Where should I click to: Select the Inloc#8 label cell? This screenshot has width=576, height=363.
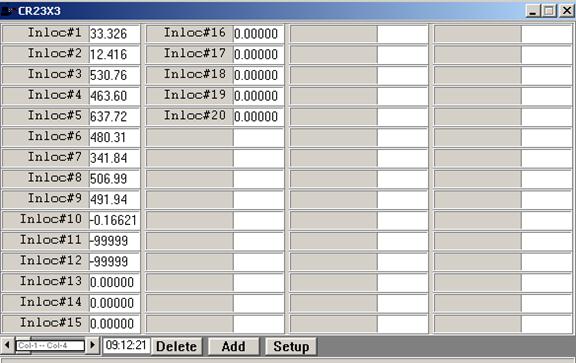coord(46,179)
